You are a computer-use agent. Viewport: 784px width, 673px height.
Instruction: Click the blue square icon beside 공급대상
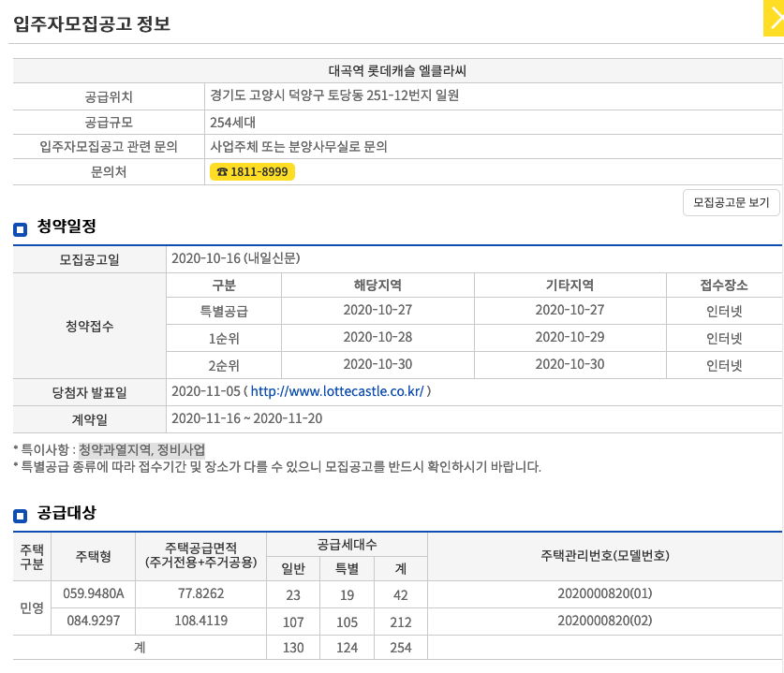(x=20, y=516)
